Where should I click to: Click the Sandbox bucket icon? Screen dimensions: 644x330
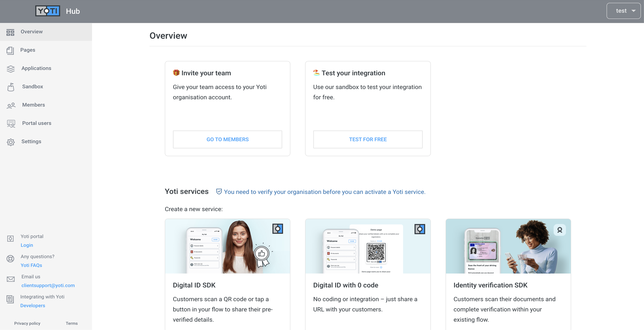click(11, 87)
